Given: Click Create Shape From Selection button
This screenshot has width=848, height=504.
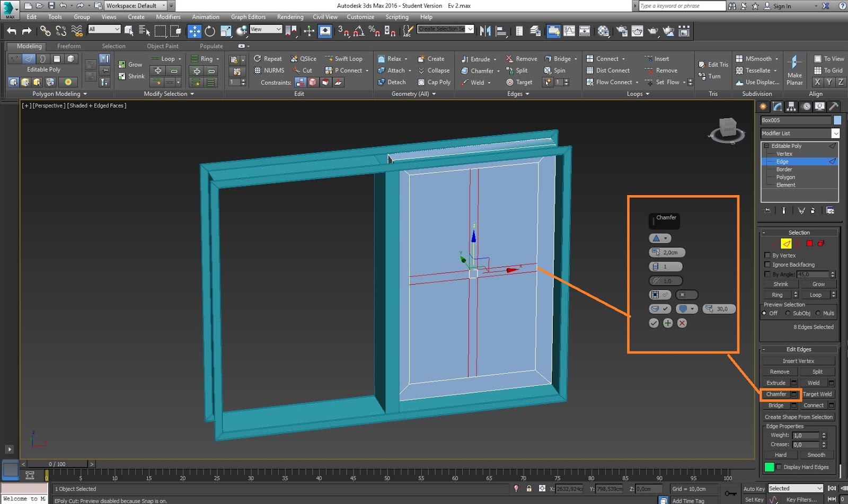Looking at the screenshot, I should pos(798,417).
